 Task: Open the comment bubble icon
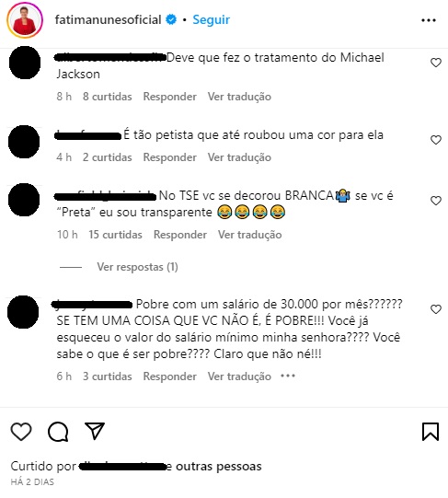coord(58,432)
